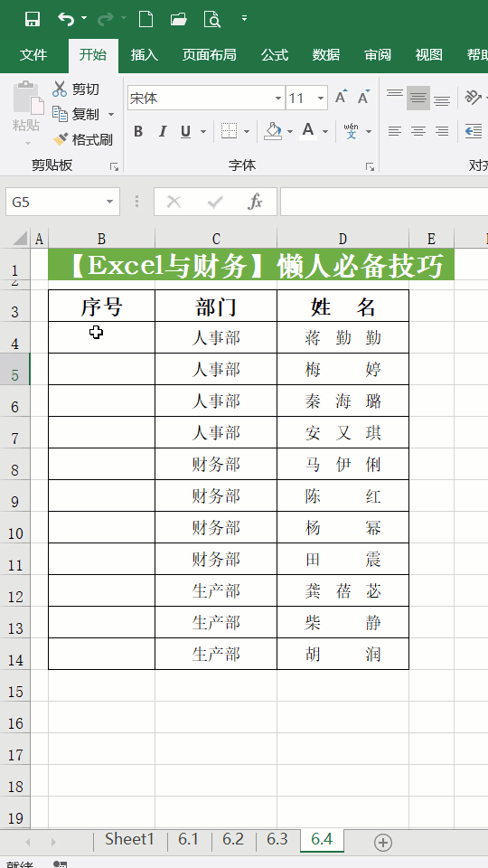Image resolution: width=488 pixels, height=868 pixels.
Task: Open the 文件 menu tab
Action: tap(33, 55)
